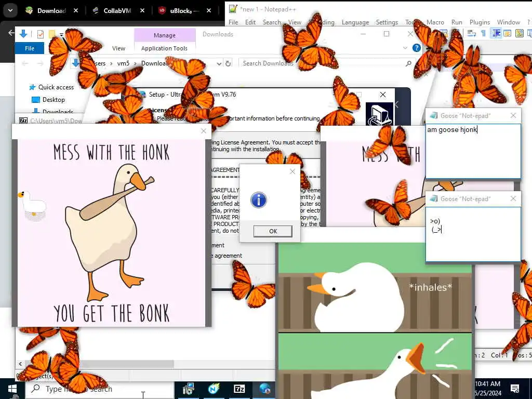The image size is (532, 399).
Task: Click the File tab in File Explorer
Action: pos(30,48)
